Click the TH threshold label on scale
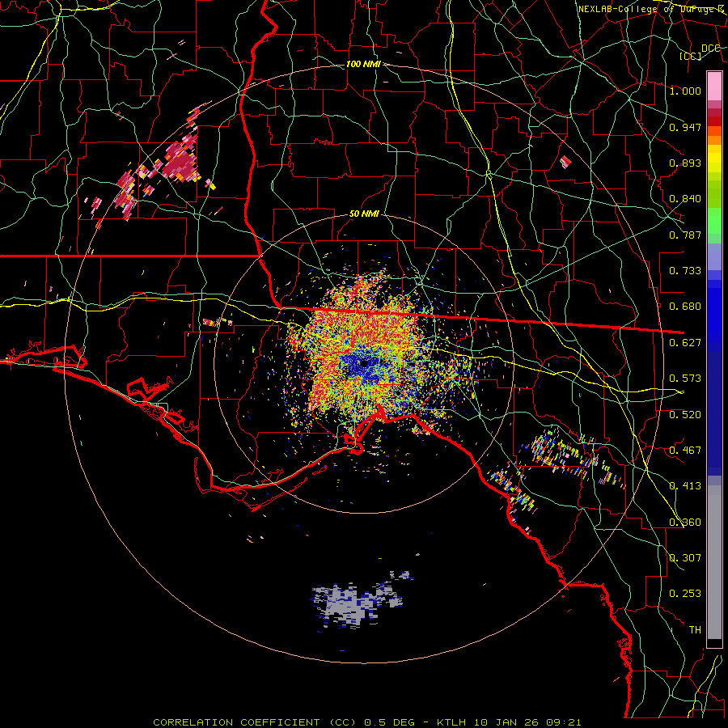The width and height of the screenshot is (728, 728). tap(695, 630)
